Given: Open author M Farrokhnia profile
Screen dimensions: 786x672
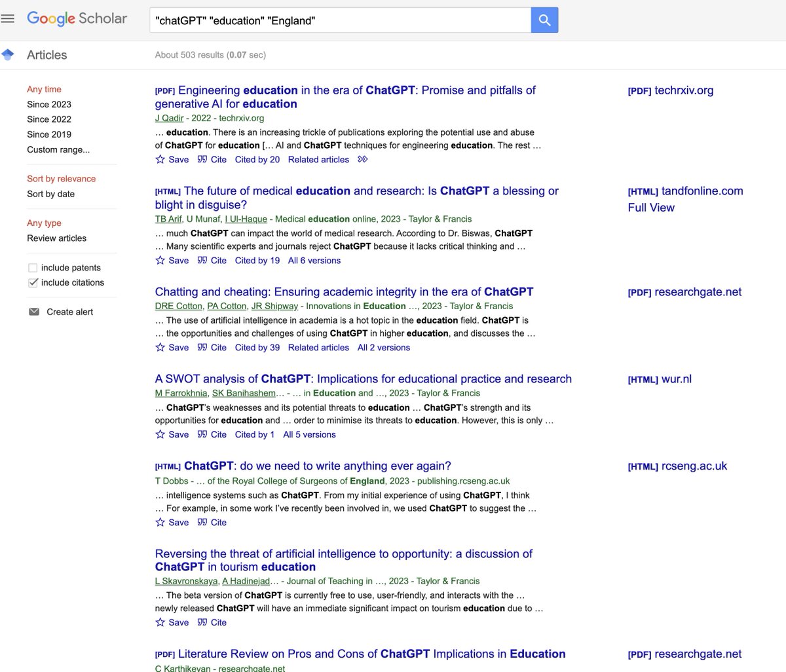Looking at the screenshot, I should [x=181, y=393].
